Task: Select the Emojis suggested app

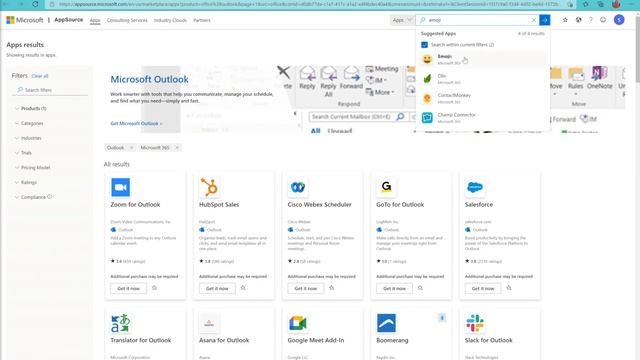Action: coord(482,59)
